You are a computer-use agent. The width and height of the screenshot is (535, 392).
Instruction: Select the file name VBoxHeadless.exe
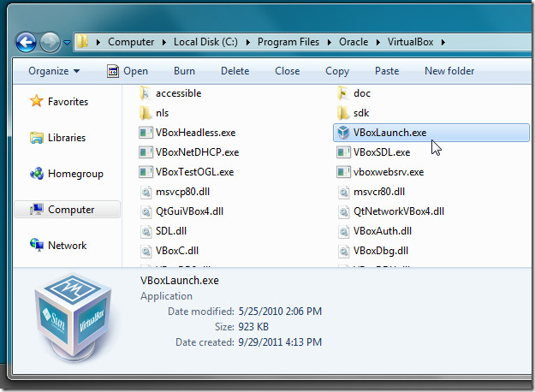click(195, 133)
